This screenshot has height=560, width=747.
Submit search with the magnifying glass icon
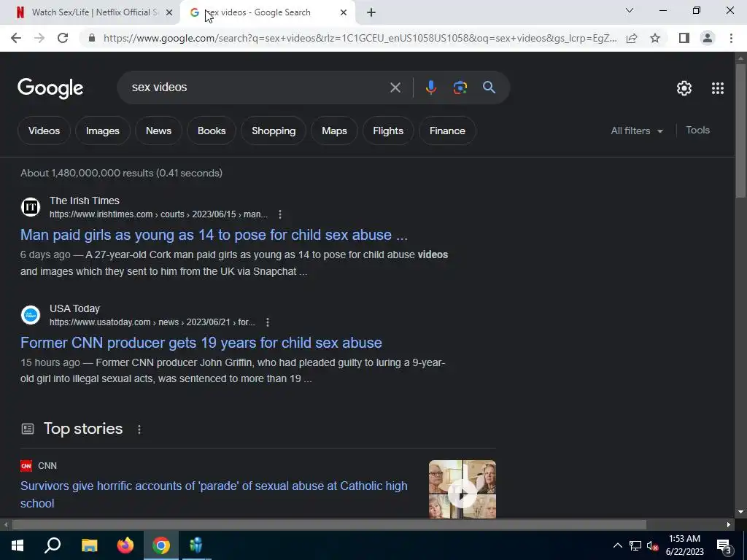[489, 87]
